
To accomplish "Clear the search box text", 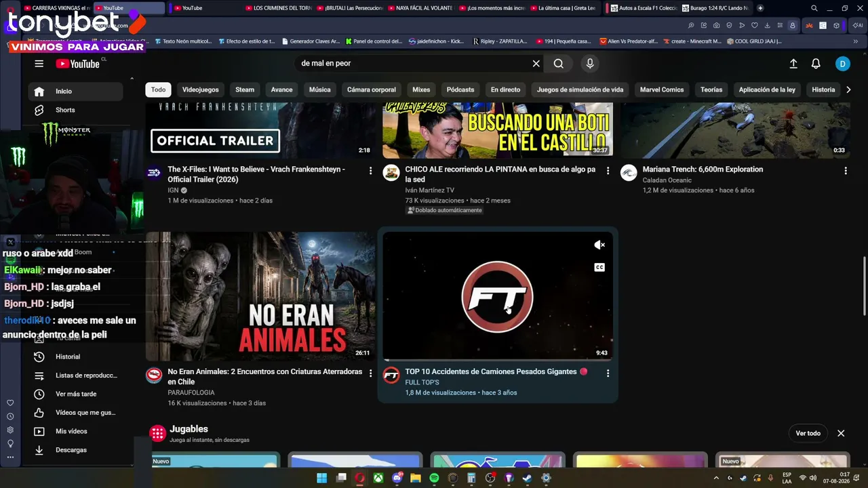I will pos(536,64).
